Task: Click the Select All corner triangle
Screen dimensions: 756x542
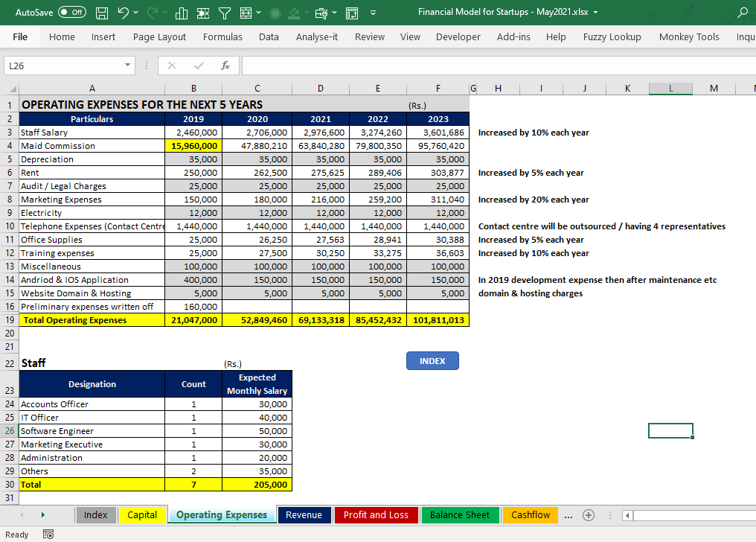Action: click(x=13, y=89)
